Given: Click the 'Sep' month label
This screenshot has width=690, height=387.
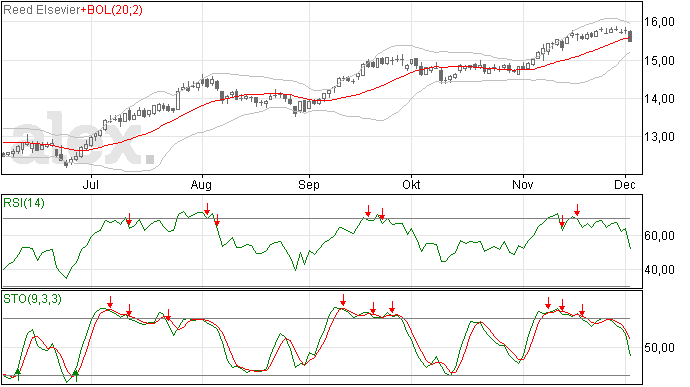Looking at the screenshot, I should click(309, 185).
